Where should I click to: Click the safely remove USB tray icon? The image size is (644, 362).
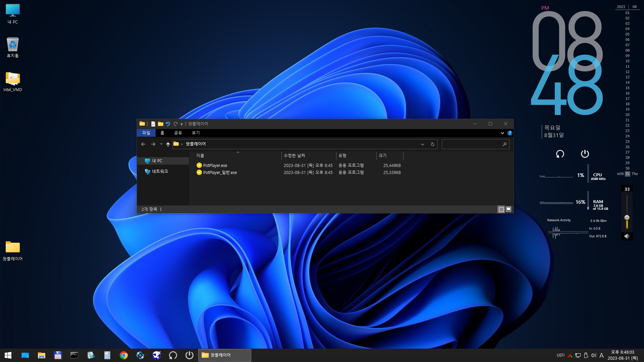click(586, 355)
